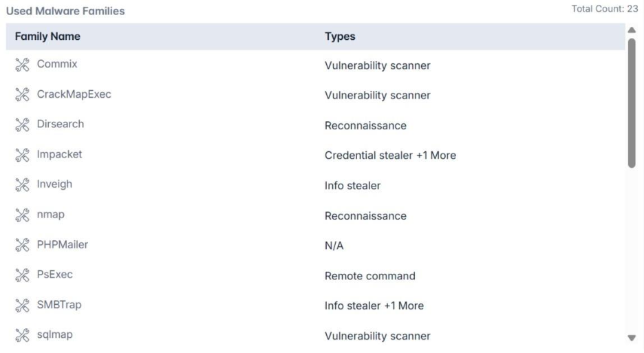Open the CrackMapExec family entry
The height and width of the screenshot is (353, 644).
coord(74,95)
